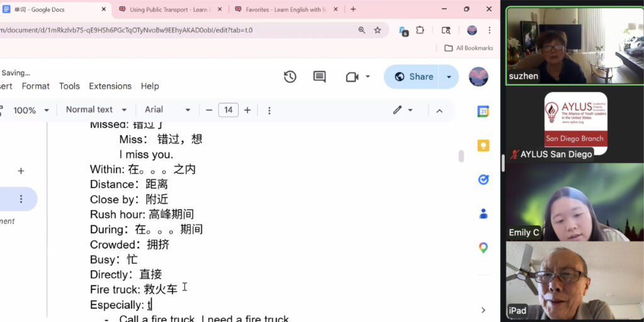Click the Share button
This screenshot has width=644, height=322.
pos(414,77)
